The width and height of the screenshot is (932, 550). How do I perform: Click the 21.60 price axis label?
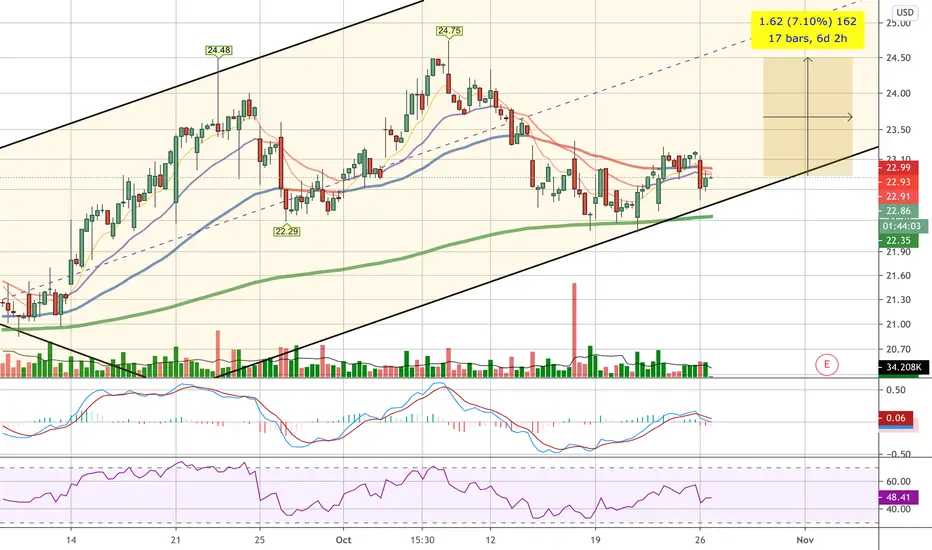pyautogui.click(x=898, y=276)
